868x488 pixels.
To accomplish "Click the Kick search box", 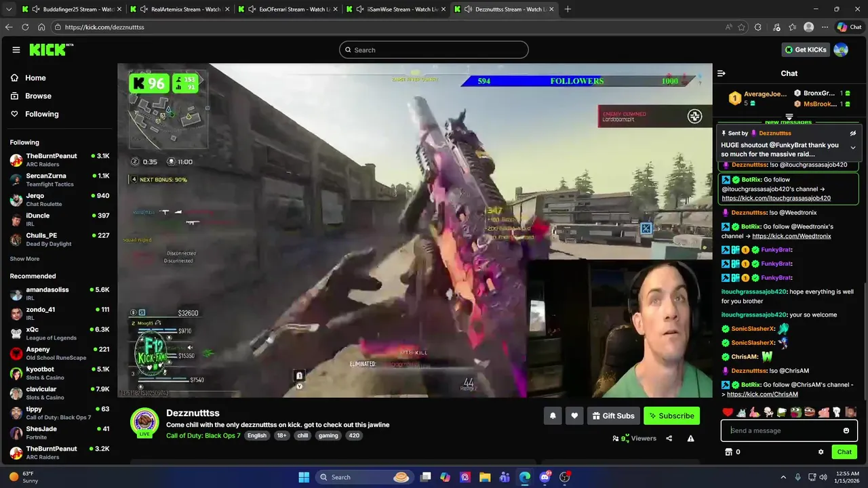I will pos(434,49).
